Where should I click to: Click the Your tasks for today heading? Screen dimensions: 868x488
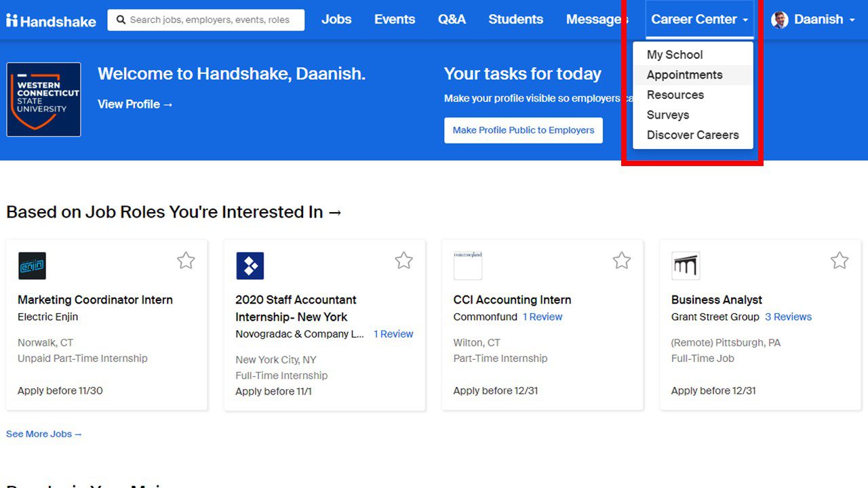coord(523,74)
